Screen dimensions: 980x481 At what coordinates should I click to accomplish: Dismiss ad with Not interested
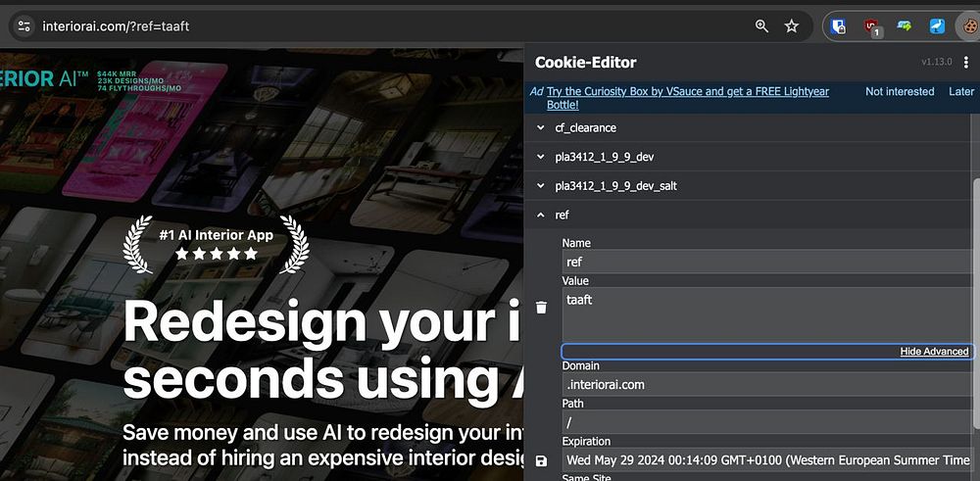point(900,91)
